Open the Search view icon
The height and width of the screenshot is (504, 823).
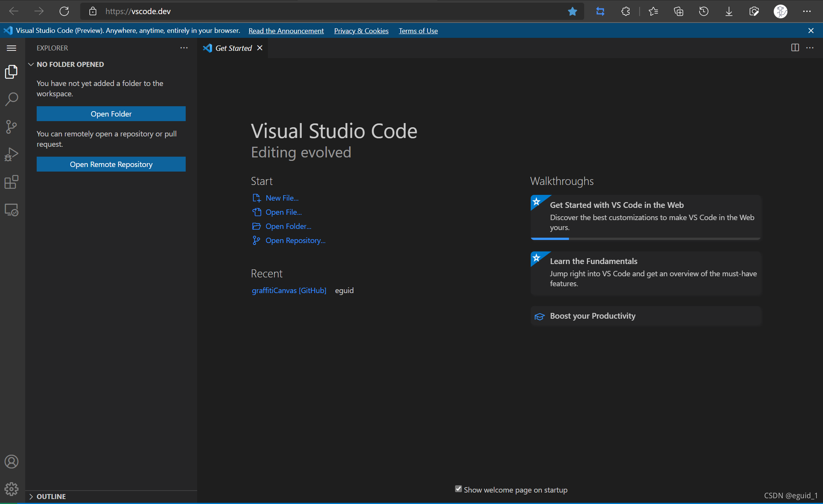coord(11,99)
